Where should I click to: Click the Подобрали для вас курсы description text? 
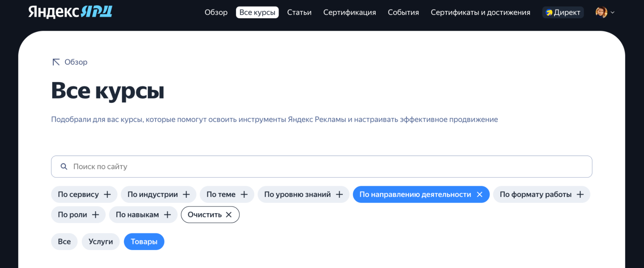click(x=274, y=120)
